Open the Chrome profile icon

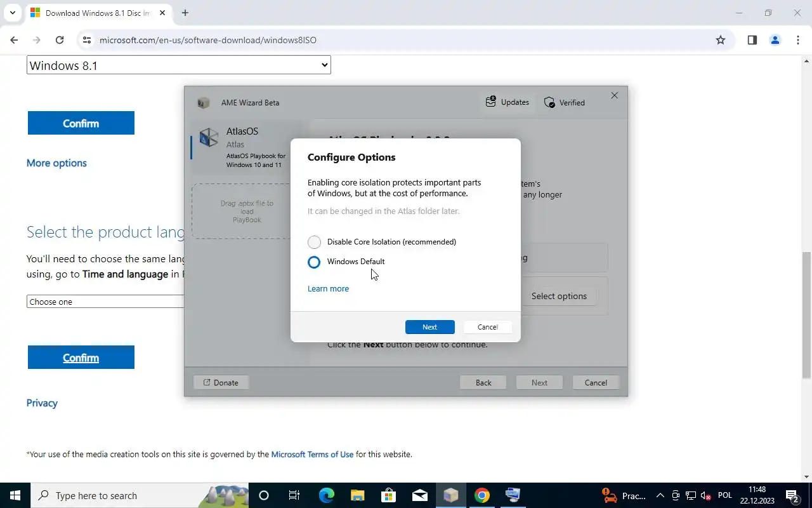pos(775,40)
